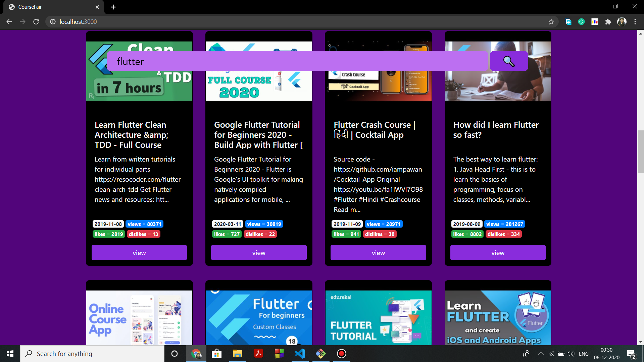Screen dimensions: 644x362
Task: Click the Online Course App thumbnail
Action: (x=139, y=318)
